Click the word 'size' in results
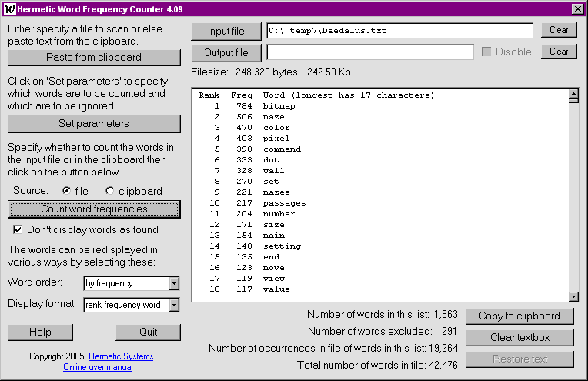 pos(274,225)
